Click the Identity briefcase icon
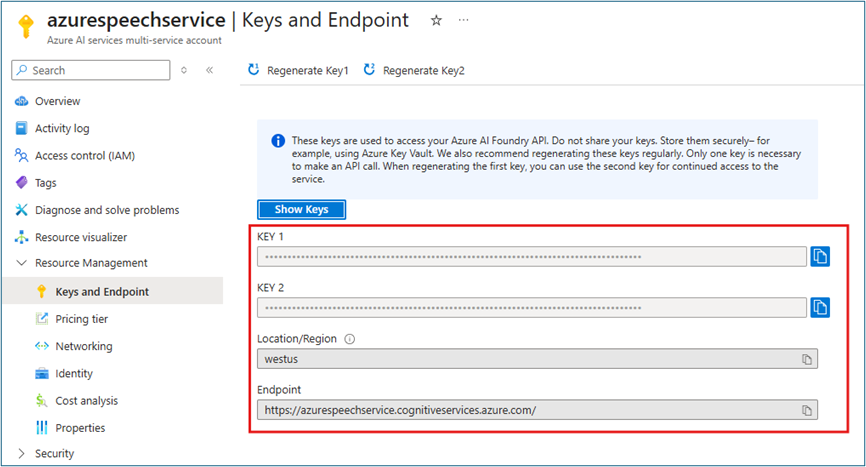This screenshot has width=866, height=467. coord(41,374)
